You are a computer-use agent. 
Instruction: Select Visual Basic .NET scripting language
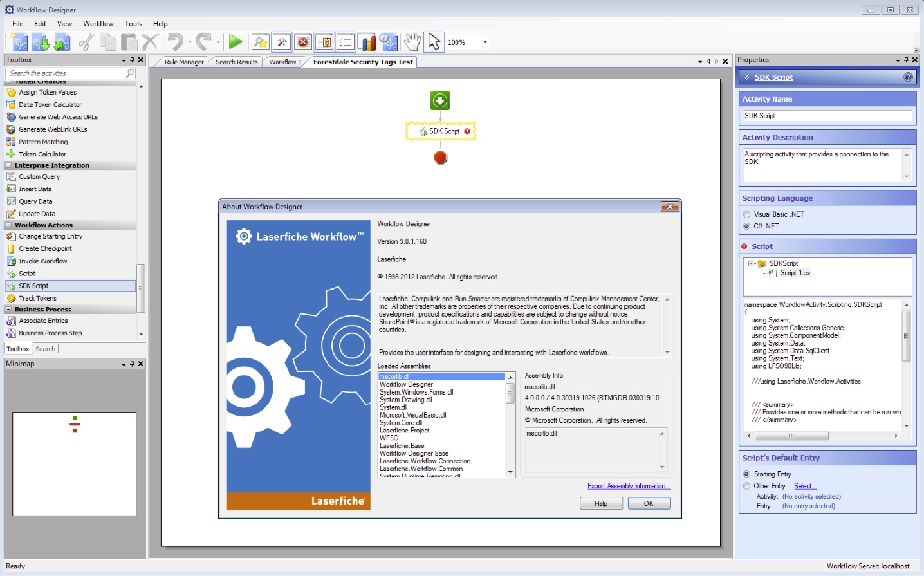(746, 214)
